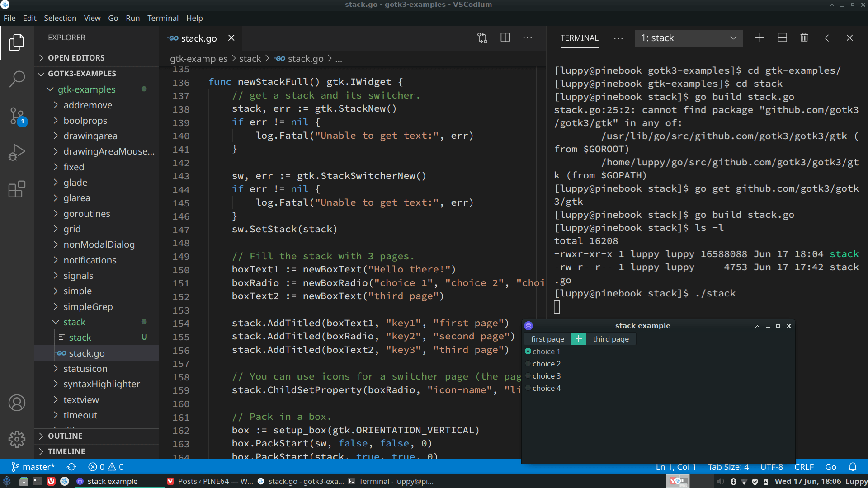Switch to the third page tab in stack example
The height and width of the screenshot is (488, 868).
[610, 338]
